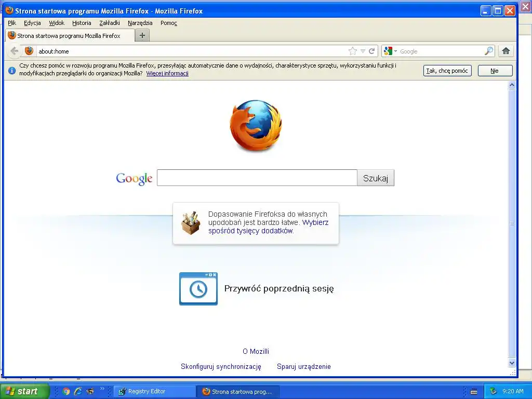Click the Google logo on page
The height and width of the screenshot is (399, 532).
tap(134, 179)
